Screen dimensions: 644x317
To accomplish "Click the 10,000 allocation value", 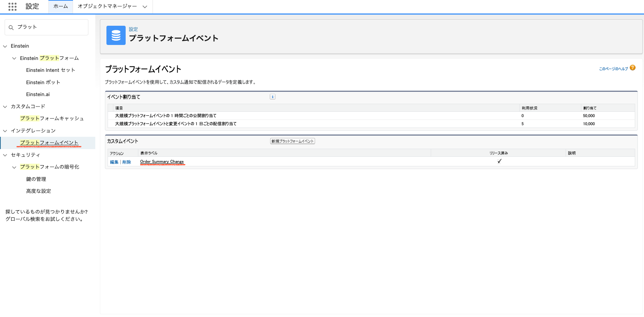I will click(589, 124).
